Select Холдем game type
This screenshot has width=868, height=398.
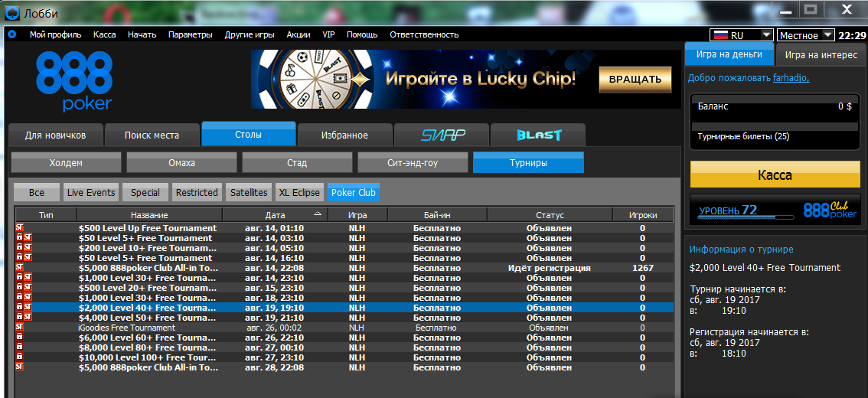[66, 163]
